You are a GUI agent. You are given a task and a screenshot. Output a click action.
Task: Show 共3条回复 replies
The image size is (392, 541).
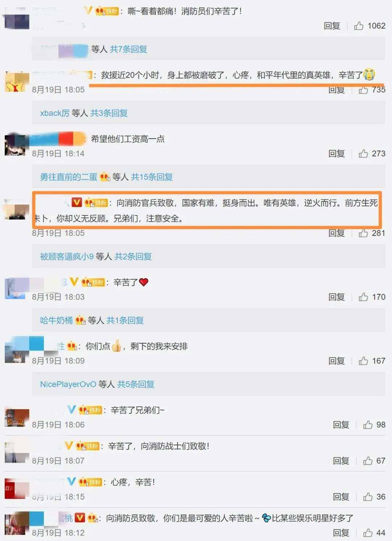coord(109,113)
